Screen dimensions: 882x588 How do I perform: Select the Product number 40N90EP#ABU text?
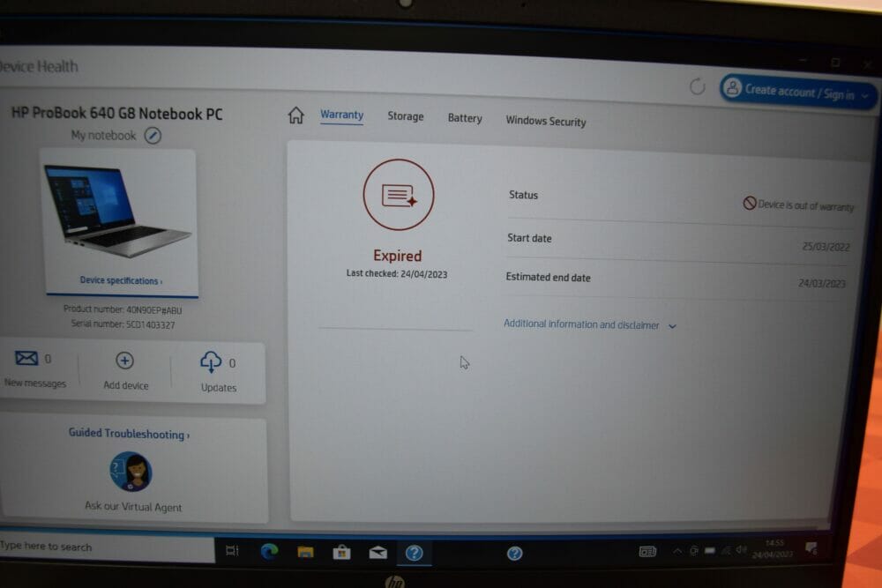click(123, 309)
